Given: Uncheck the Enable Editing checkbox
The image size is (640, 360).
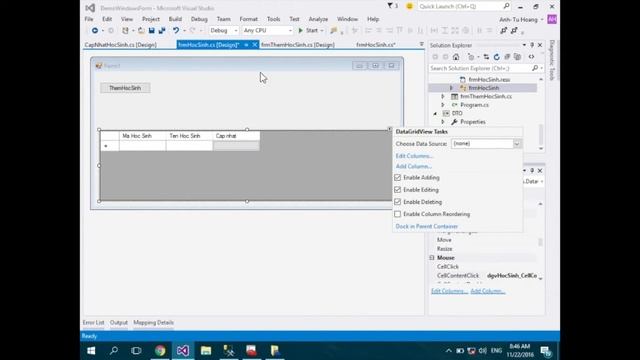Looking at the screenshot, I should coord(398,190).
